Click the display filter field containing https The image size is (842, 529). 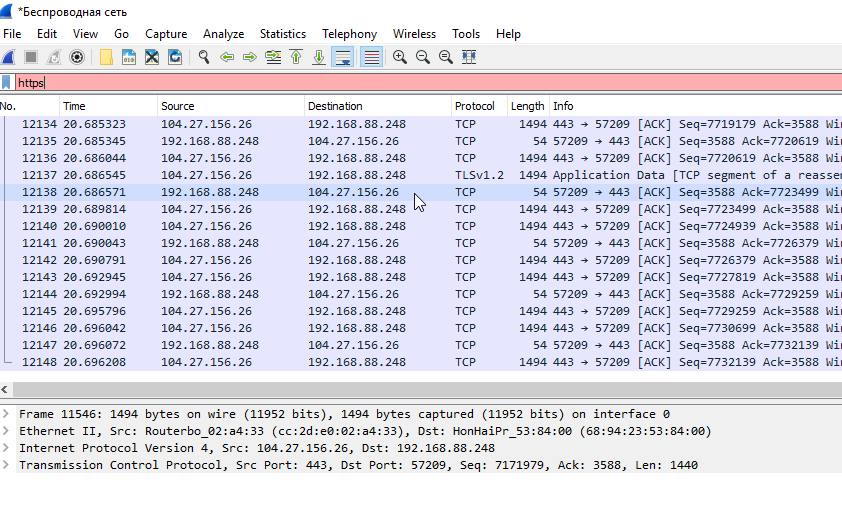point(428,82)
